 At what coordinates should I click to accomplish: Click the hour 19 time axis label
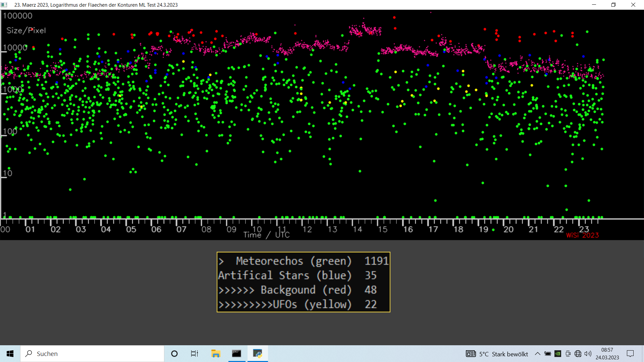click(x=483, y=229)
